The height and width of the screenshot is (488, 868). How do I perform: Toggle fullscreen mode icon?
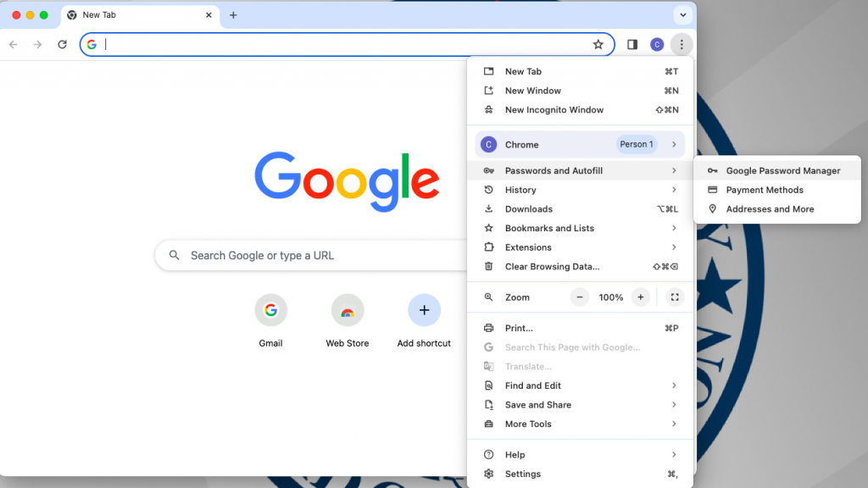tap(674, 297)
